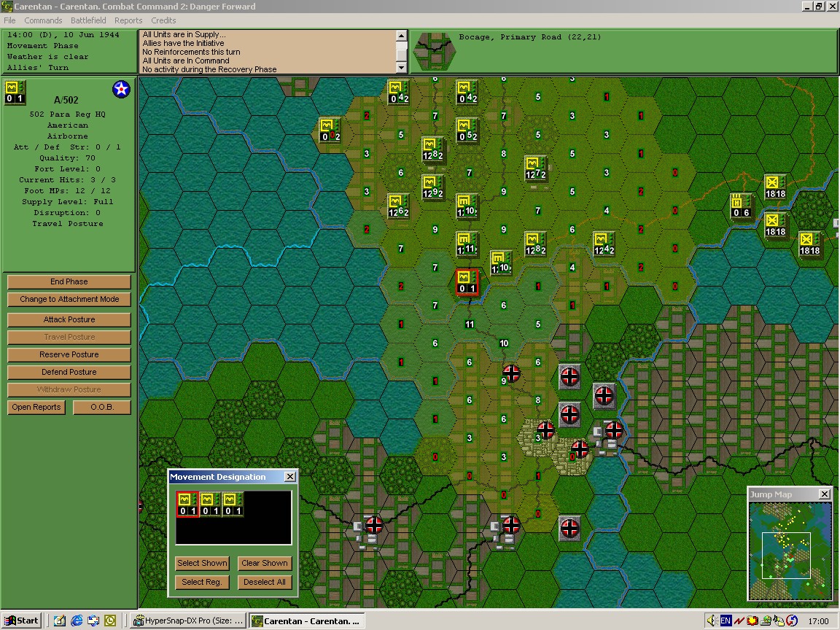Open Internet Explorer from Quick Launch

coord(77,621)
